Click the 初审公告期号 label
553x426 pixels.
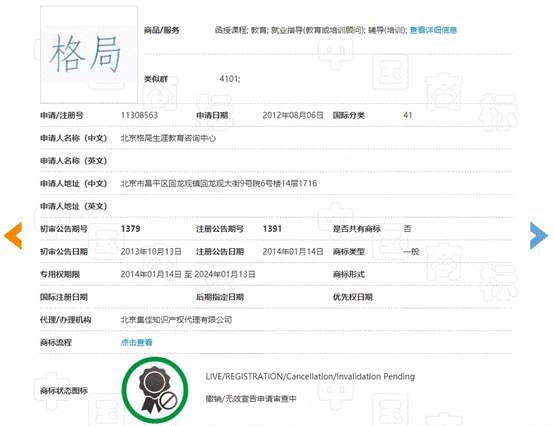(x=64, y=229)
